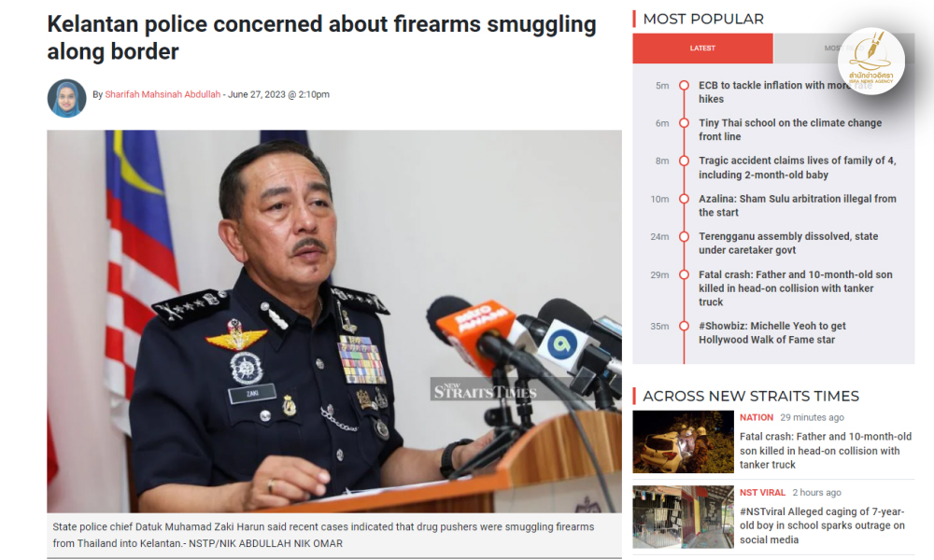Image resolution: width=934 pixels, height=560 pixels.
Task: Click the timeline dot beside Tiny Thai school story
Action: [x=684, y=123]
